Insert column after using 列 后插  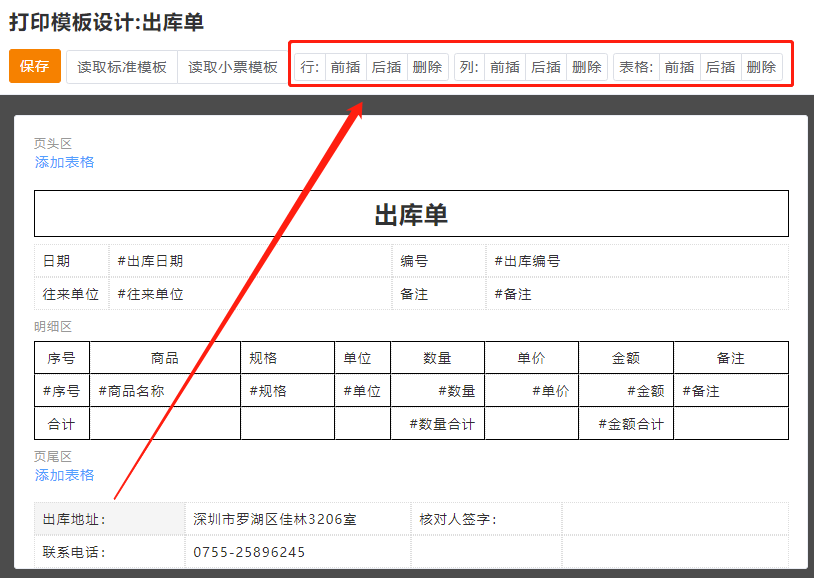[x=546, y=67]
